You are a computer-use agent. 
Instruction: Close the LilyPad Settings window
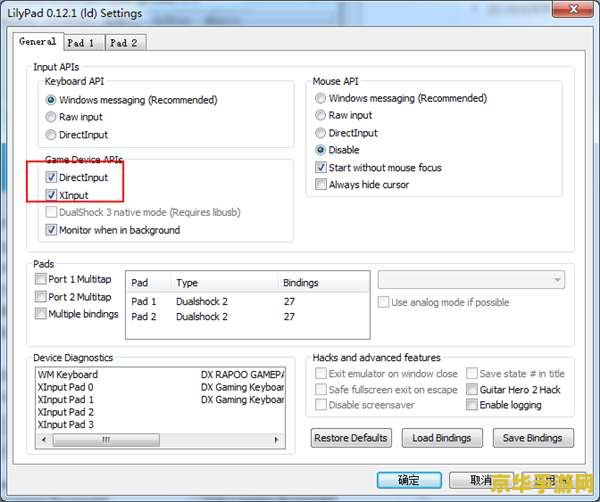click(572, 8)
